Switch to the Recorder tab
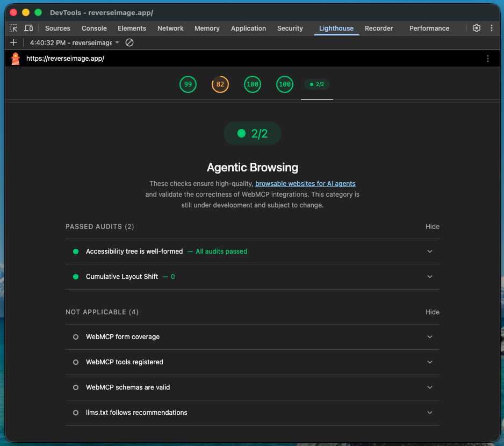The width and height of the screenshot is (504, 446). pyautogui.click(x=379, y=28)
